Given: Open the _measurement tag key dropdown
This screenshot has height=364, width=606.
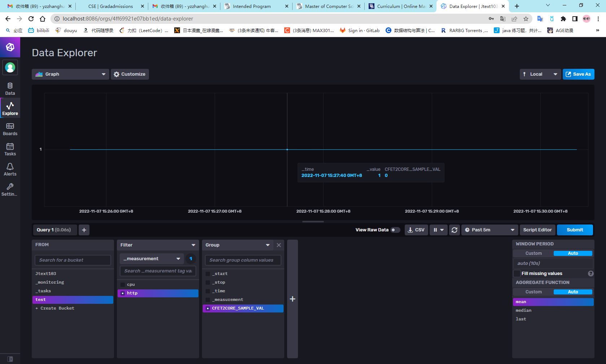Looking at the screenshot, I should (151, 259).
